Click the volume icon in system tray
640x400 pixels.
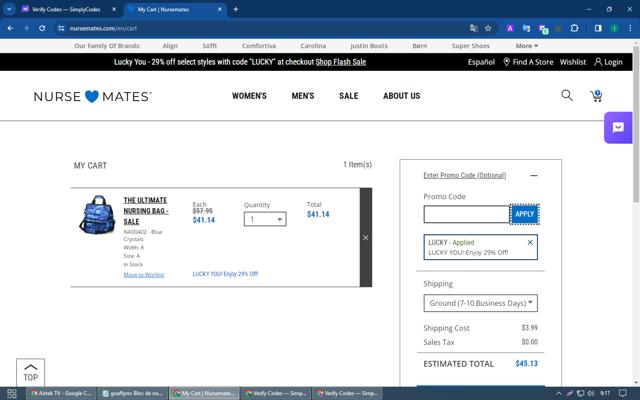(x=591, y=393)
